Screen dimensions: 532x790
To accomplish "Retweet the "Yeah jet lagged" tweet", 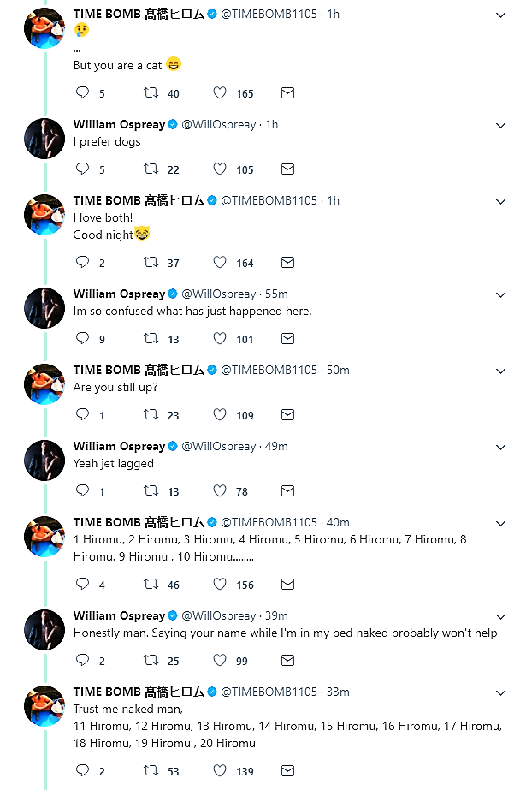I will (151, 491).
